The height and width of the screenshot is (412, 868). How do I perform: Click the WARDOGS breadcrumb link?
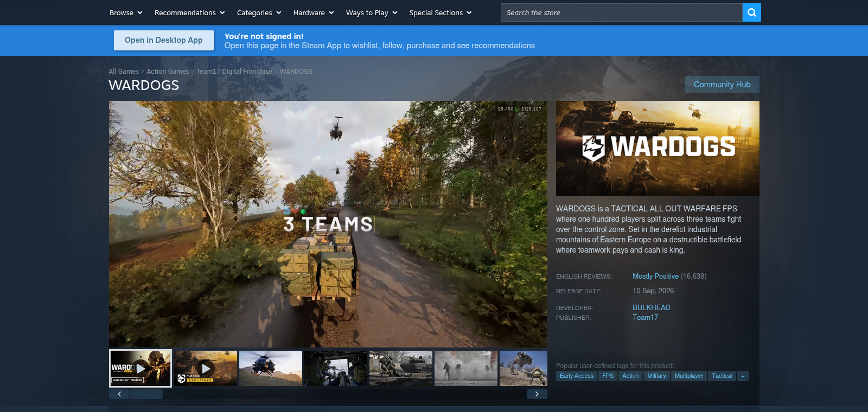tap(296, 72)
